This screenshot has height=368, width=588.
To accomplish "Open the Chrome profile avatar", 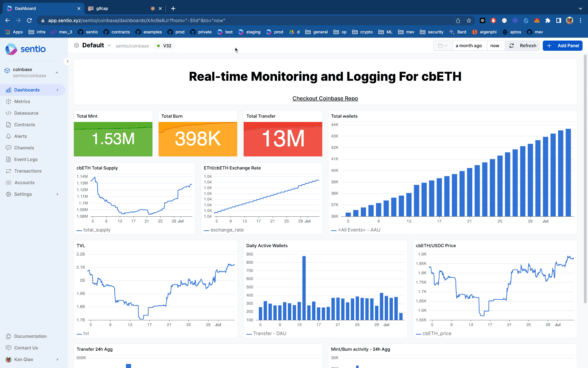I will [x=570, y=20].
